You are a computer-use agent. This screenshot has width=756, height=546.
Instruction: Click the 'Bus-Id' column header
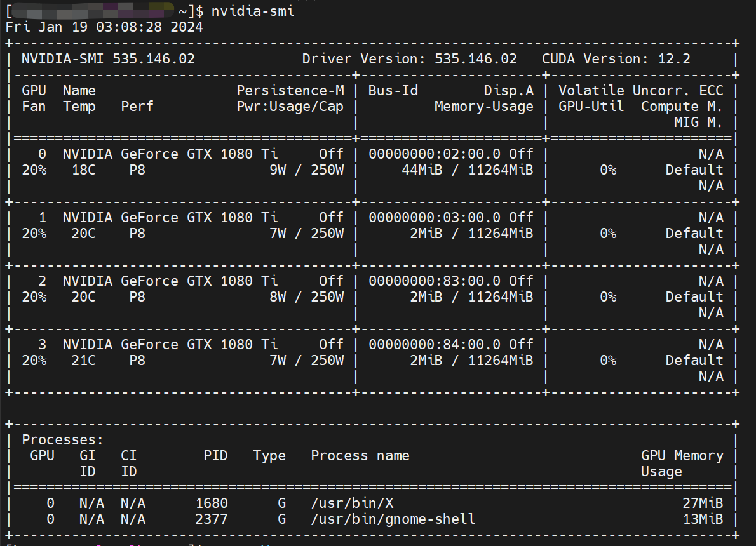point(393,91)
